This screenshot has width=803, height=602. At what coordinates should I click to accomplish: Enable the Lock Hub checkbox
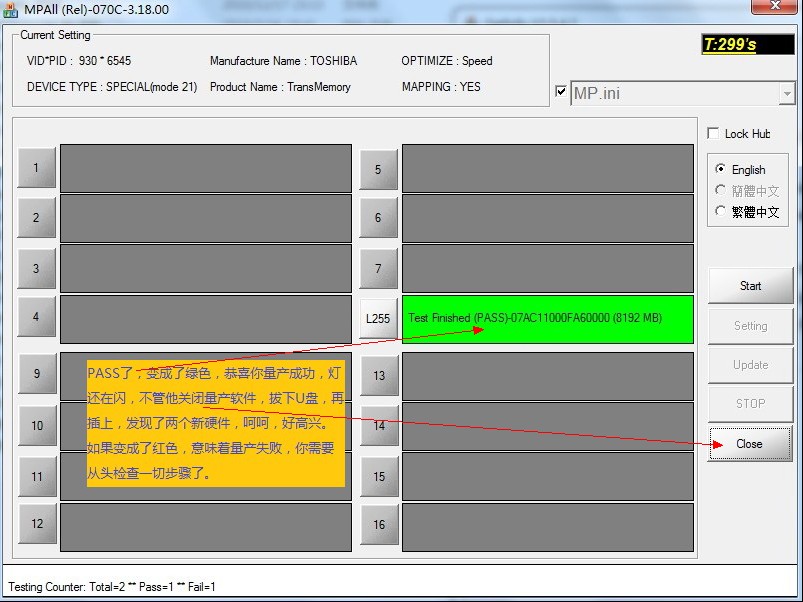tap(715, 132)
